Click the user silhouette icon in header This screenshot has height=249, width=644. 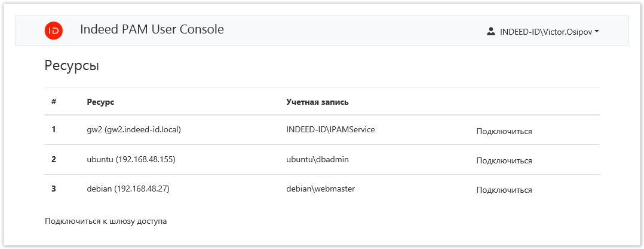click(491, 31)
